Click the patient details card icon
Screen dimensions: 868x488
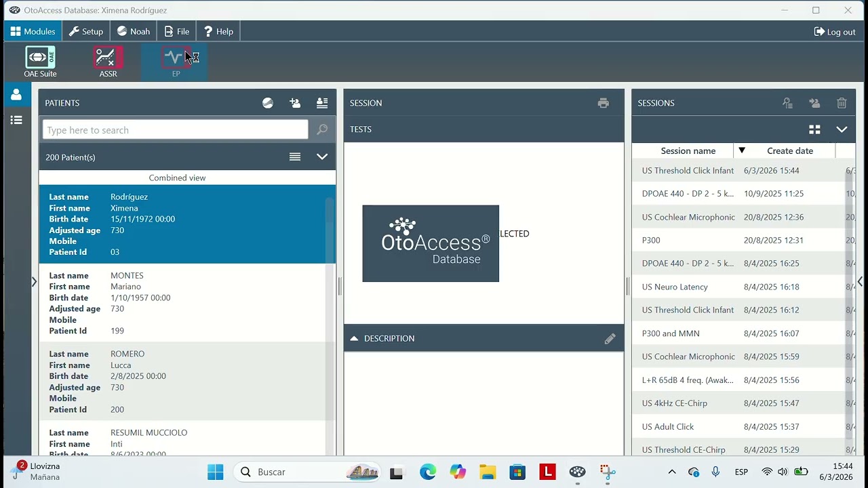tap(322, 103)
